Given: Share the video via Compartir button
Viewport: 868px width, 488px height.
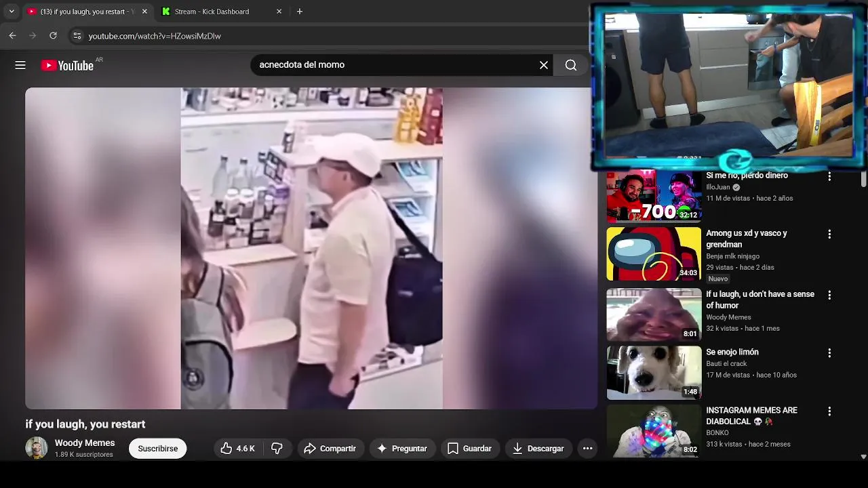Looking at the screenshot, I should 330,449.
